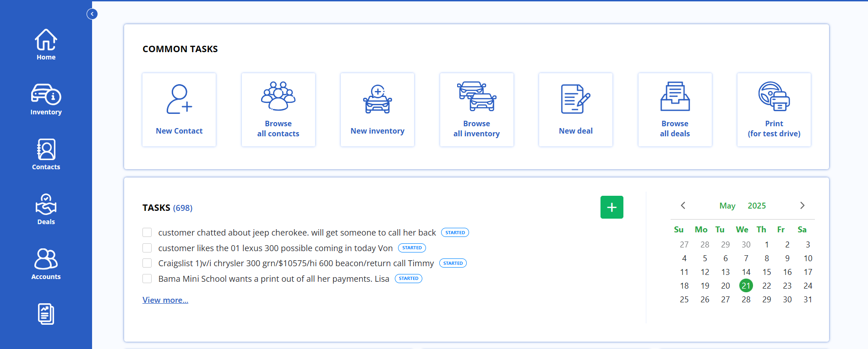
Task: Go to previous month in calendar
Action: coord(683,205)
